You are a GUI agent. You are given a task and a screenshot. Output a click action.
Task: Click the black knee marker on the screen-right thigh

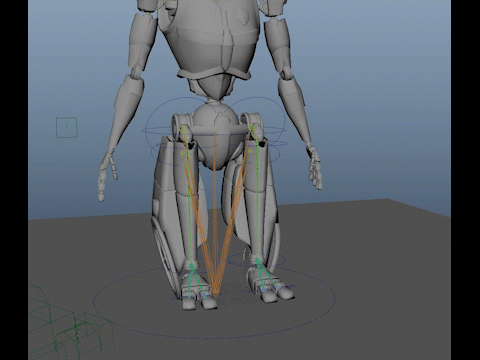point(262,144)
